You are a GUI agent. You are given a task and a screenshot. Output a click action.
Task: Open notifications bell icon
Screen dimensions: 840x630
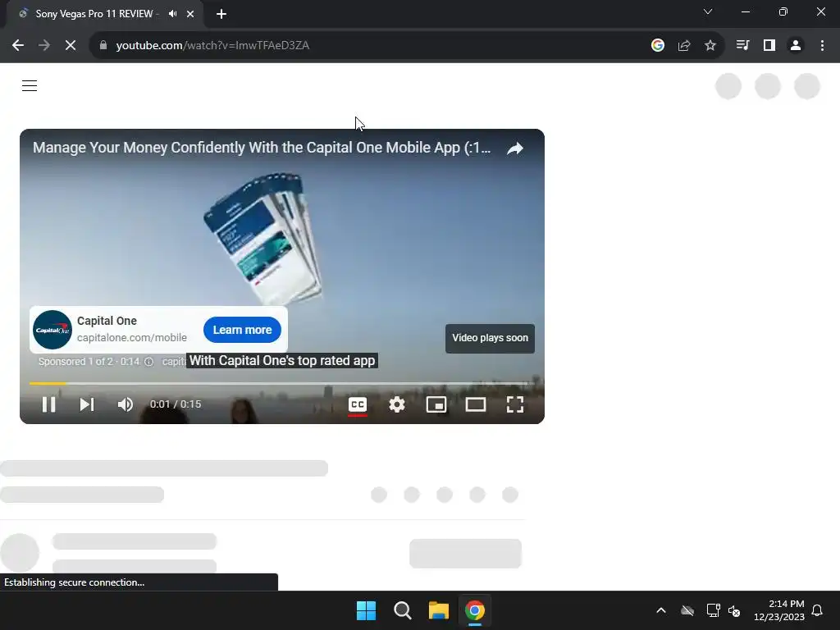click(817, 610)
